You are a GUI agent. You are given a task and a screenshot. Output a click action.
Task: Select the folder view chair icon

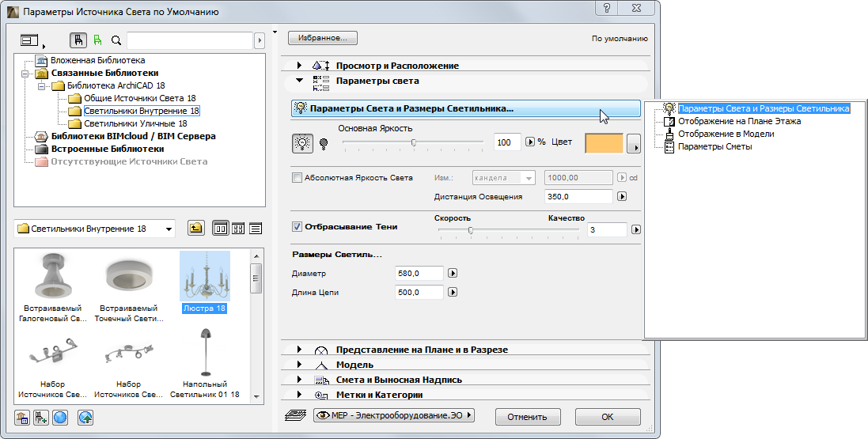78,40
